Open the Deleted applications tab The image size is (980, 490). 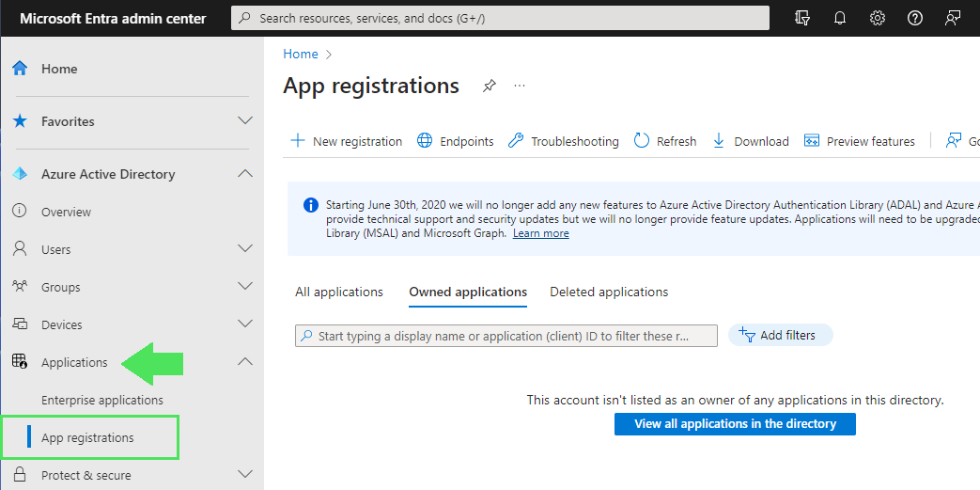(x=609, y=292)
